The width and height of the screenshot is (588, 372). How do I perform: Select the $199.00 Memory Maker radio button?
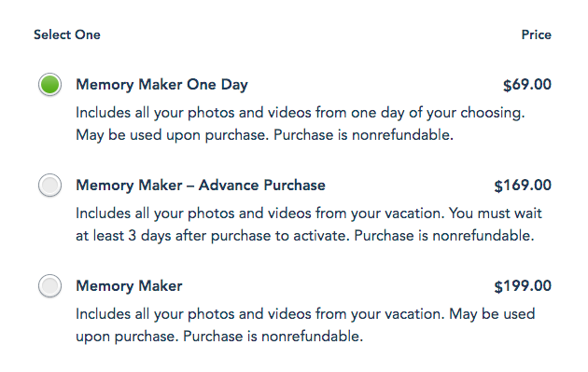click(49, 286)
